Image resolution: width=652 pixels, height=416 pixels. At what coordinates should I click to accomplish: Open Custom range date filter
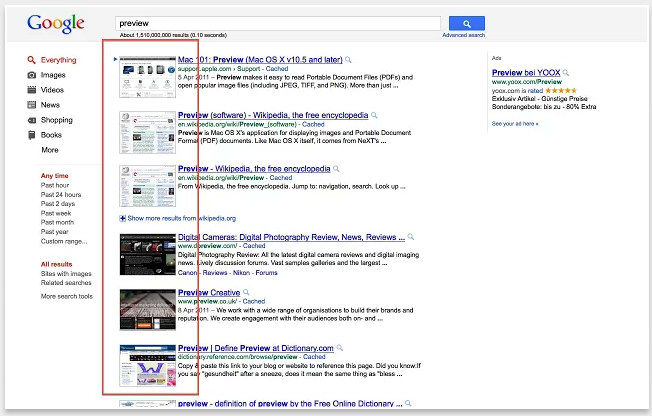pos(64,241)
